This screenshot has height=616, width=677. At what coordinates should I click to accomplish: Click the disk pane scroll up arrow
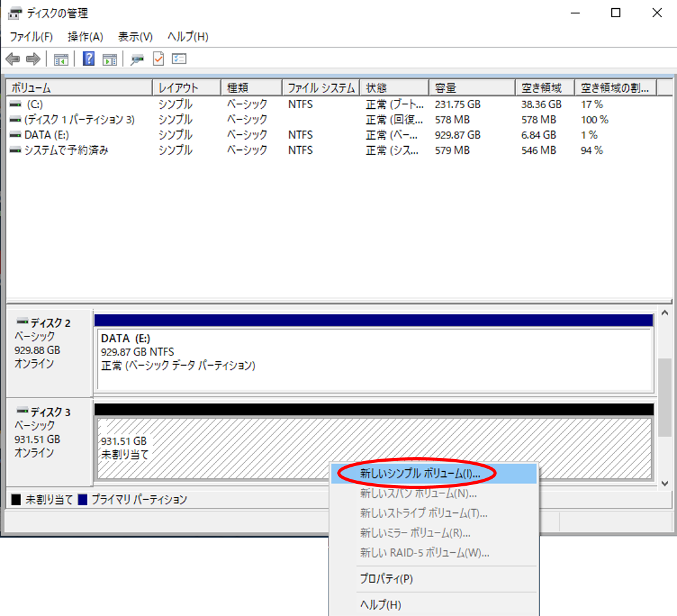665,313
